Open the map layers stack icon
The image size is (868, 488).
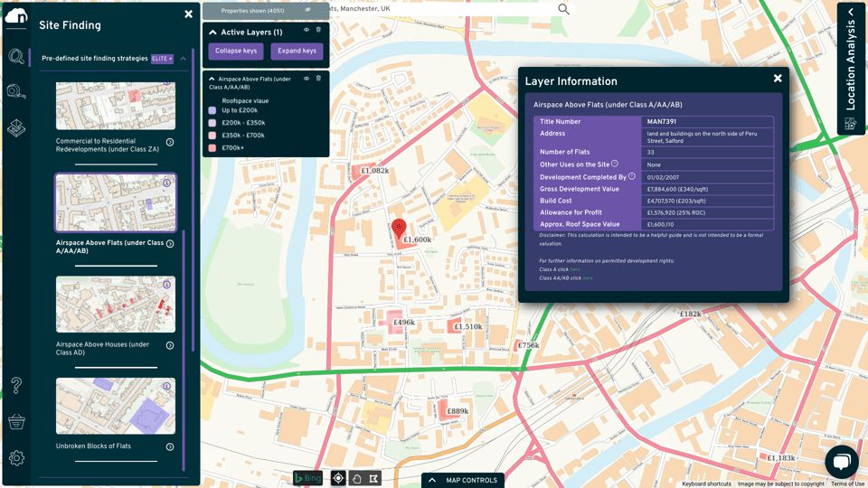pyautogui.click(x=16, y=128)
